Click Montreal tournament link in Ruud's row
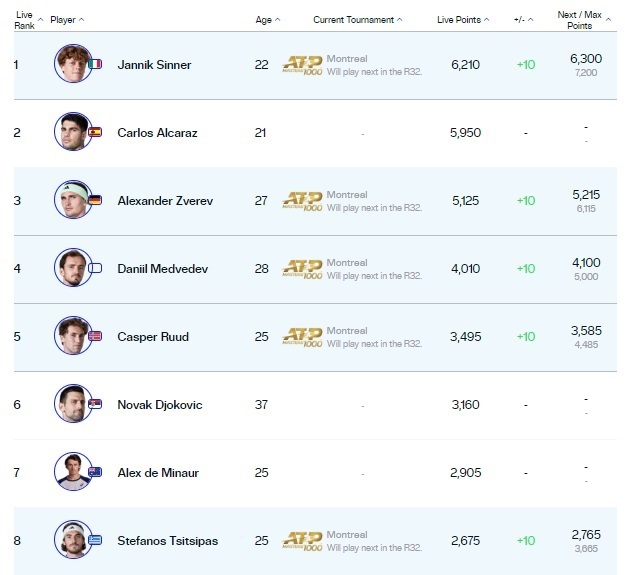 (x=346, y=330)
